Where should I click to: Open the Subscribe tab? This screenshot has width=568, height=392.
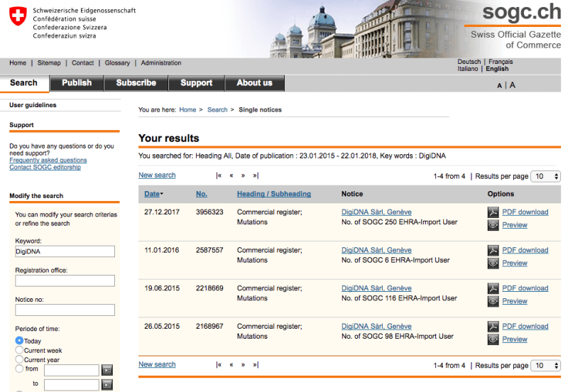pos(136,83)
